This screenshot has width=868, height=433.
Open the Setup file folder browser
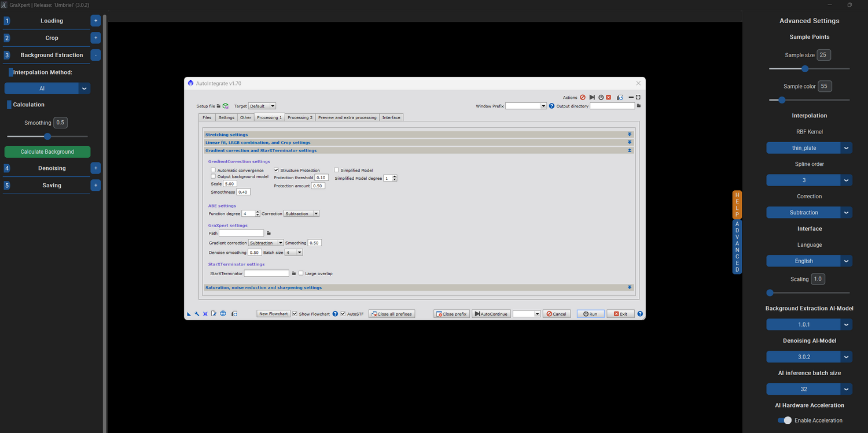[x=219, y=106]
